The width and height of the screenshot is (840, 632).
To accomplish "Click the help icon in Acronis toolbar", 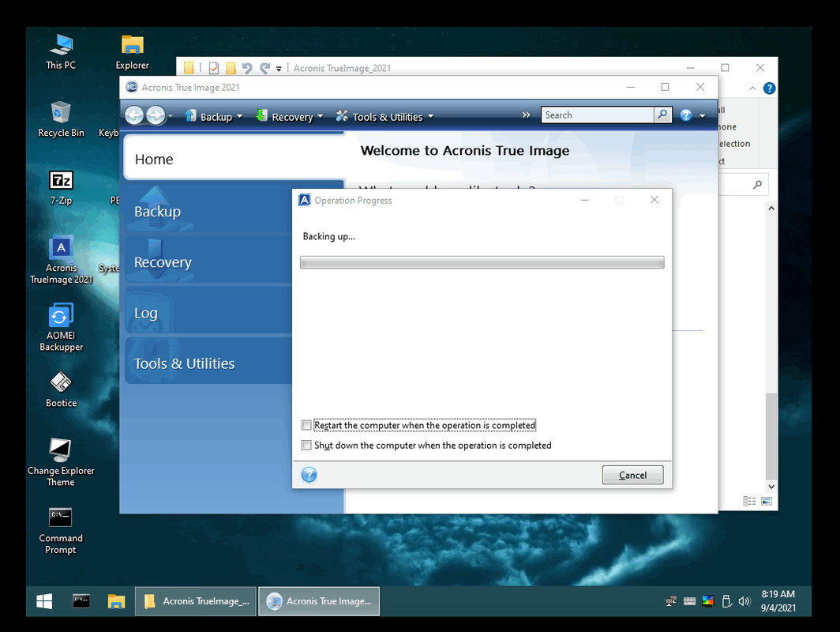I will pos(686,115).
